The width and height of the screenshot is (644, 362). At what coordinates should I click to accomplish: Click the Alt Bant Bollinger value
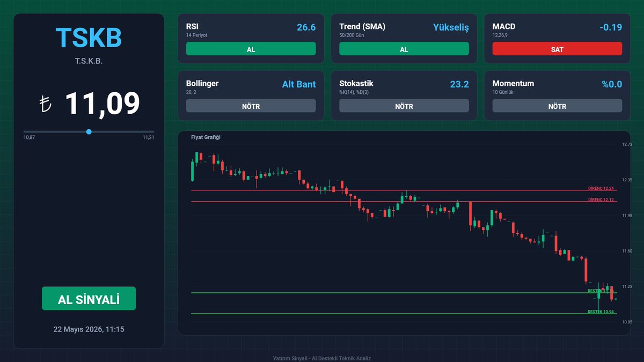[x=299, y=84]
